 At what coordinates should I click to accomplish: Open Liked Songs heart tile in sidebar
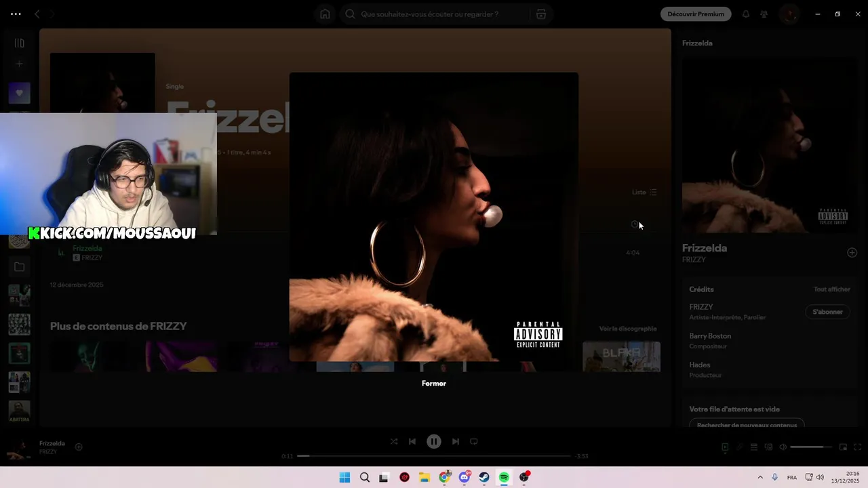tap(20, 93)
